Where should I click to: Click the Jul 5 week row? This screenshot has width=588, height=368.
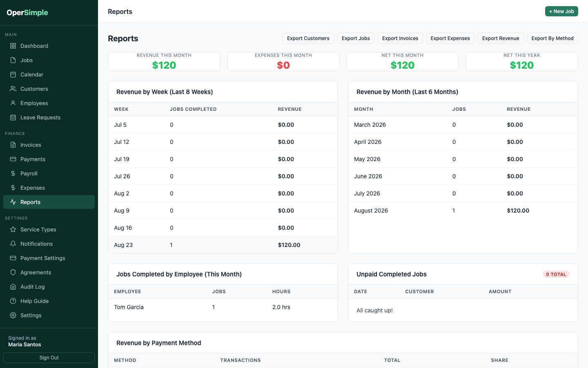[223, 125]
